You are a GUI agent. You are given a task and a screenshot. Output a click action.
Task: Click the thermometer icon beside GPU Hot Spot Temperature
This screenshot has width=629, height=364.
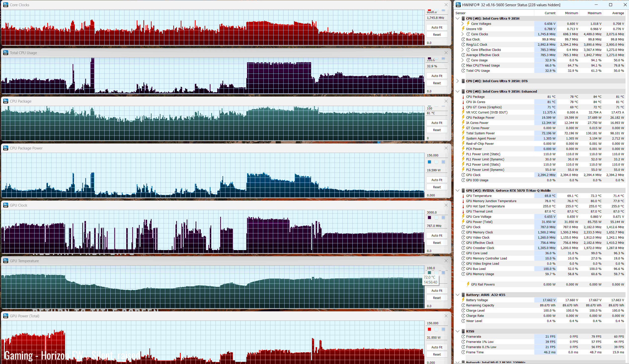click(463, 206)
